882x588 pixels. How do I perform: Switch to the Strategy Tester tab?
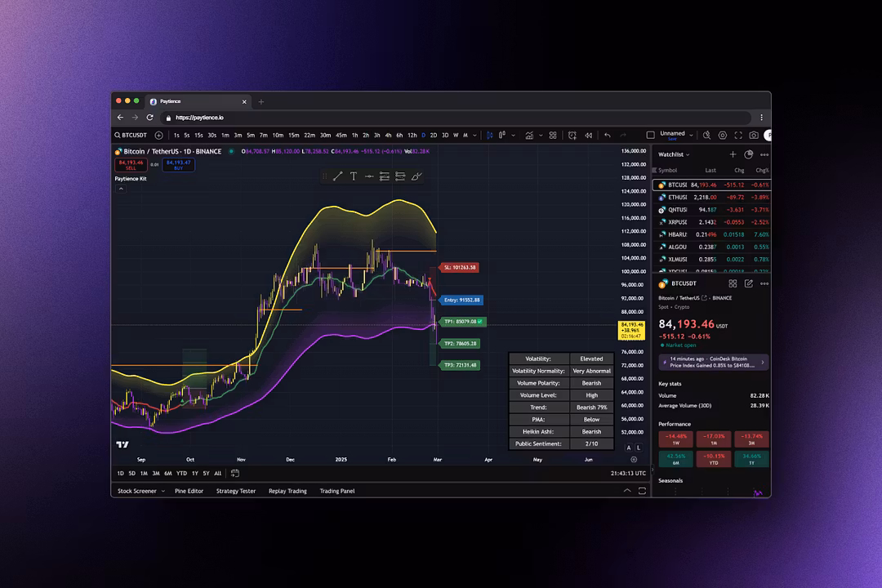pos(236,491)
